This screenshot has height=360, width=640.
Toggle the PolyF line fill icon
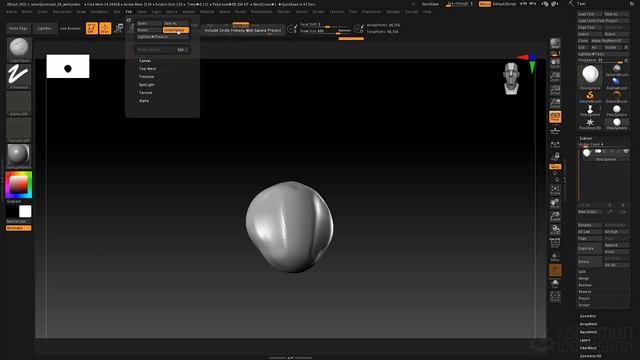555,243
